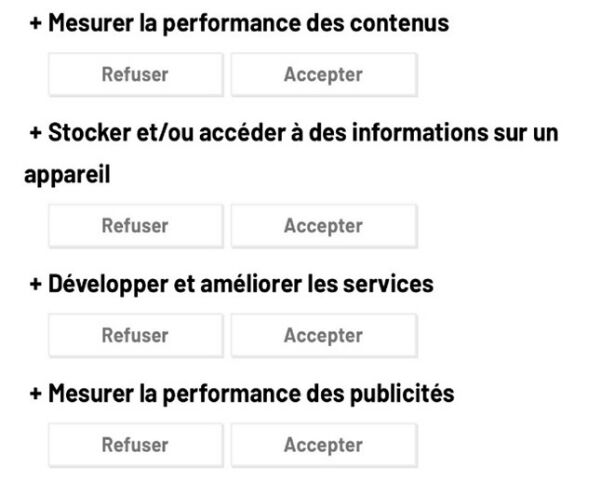
Task: Select Accepter for storing information on a device
Action: click(x=324, y=226)
